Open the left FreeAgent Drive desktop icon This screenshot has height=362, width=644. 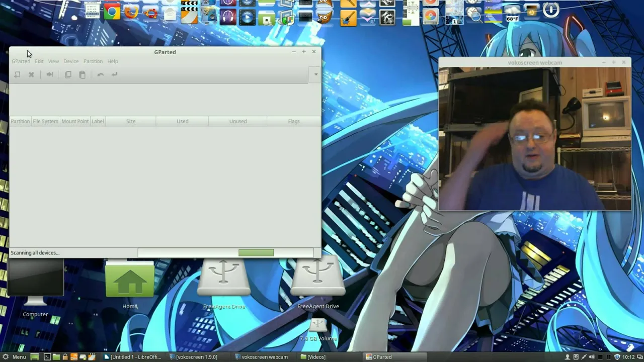point(224,283)
